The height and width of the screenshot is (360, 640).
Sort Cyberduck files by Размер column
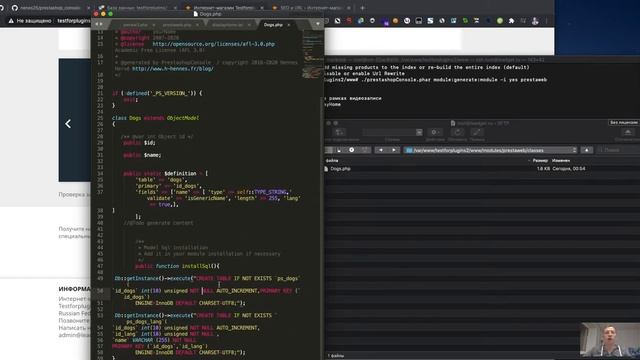point(540,160)
